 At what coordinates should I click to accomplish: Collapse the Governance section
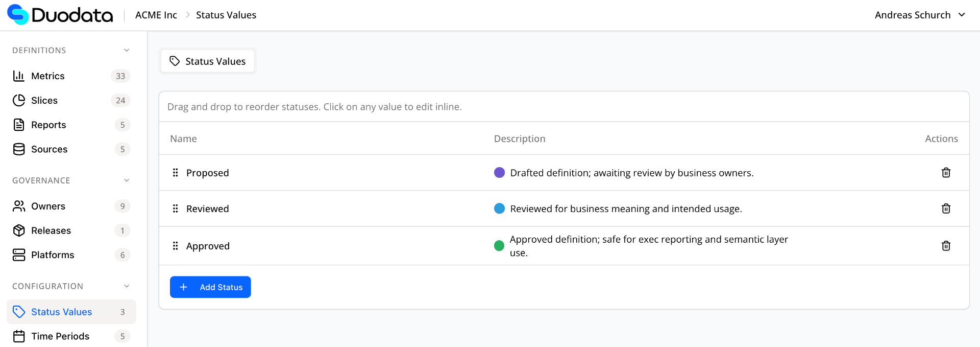(x=127, y=180)
